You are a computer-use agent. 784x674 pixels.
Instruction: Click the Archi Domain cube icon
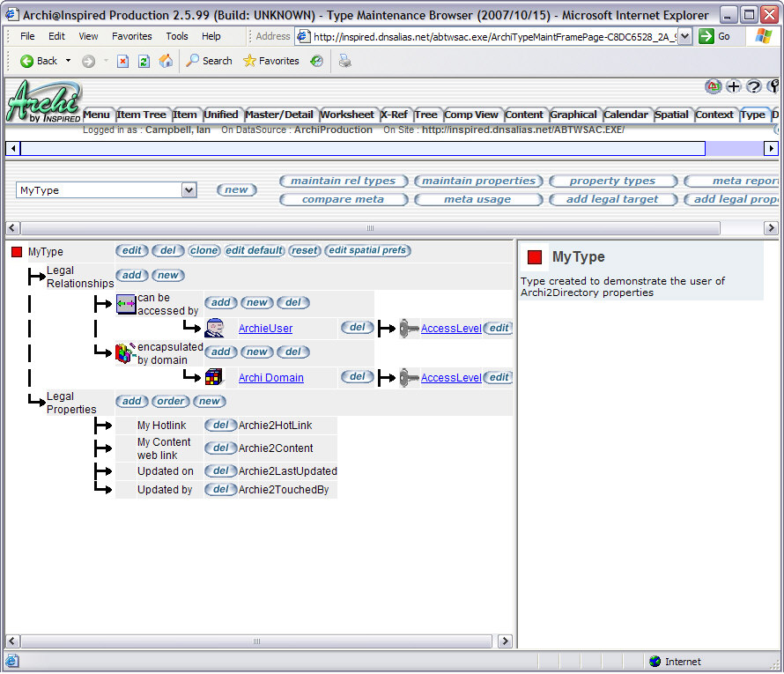tap(214, 377)
